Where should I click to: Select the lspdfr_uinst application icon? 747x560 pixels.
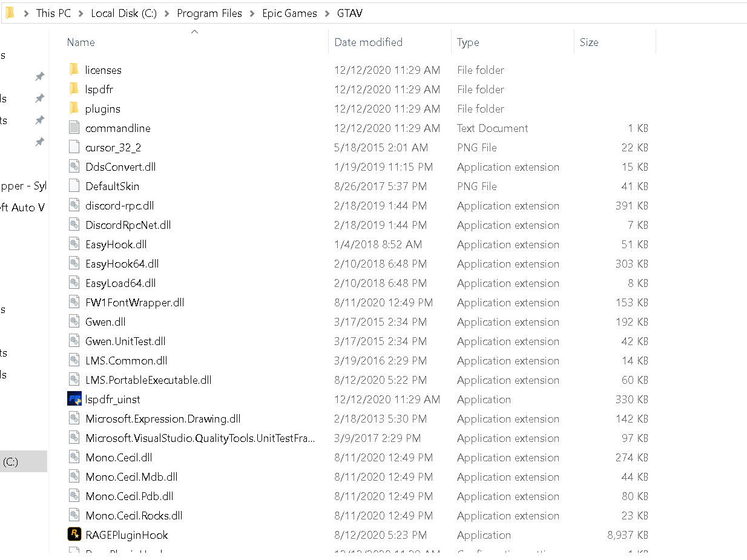click(74, 399)
